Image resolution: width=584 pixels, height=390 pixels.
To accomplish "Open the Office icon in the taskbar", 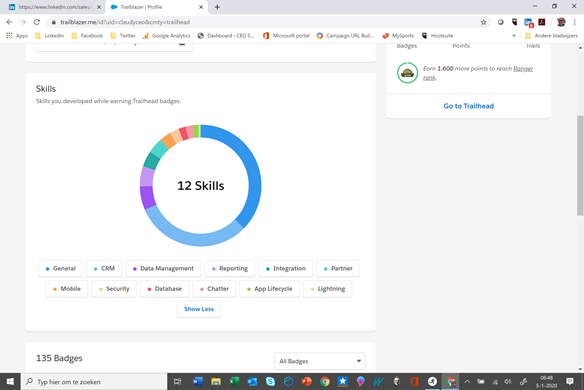I will point(414,381).
